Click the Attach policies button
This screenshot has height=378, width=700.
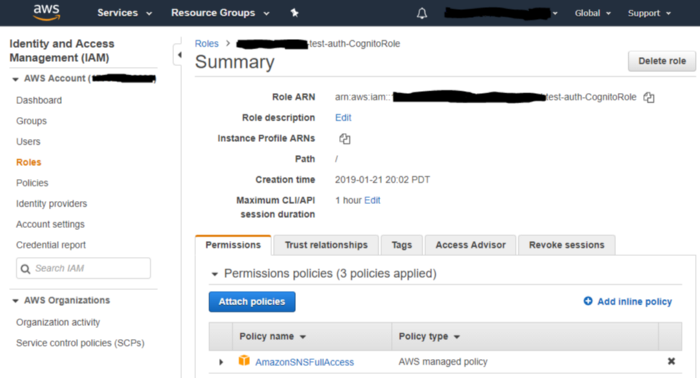252,302
